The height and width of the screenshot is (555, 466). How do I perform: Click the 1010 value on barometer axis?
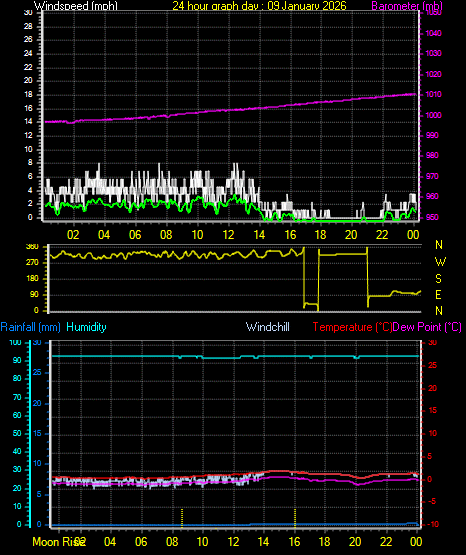pos(433,95)
